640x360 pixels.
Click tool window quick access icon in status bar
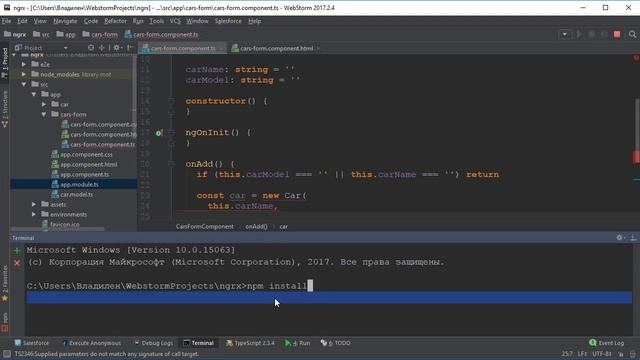pos(7,354)
